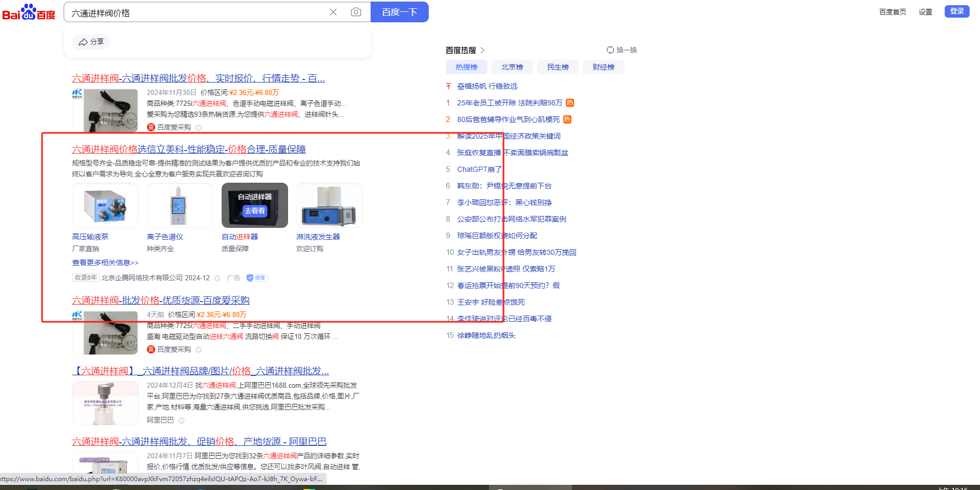Open dropdown beside first 百度爱采购 source
The width and height of the screenshot is (980, 490).
[198, 128]
